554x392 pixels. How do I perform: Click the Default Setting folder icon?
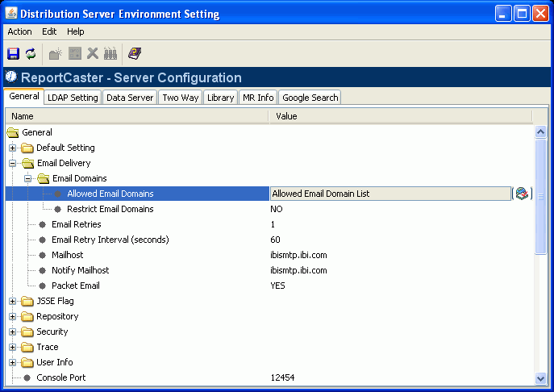[x=27, y=148]
